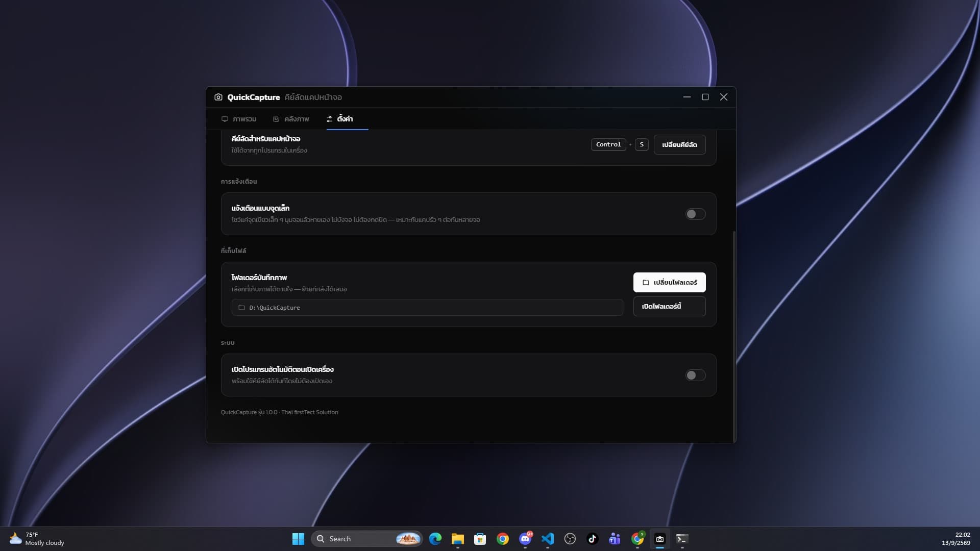Select the ตั้งค่า settings tab
The width and height of the screenshot is (980, 551).
(339, 119)
